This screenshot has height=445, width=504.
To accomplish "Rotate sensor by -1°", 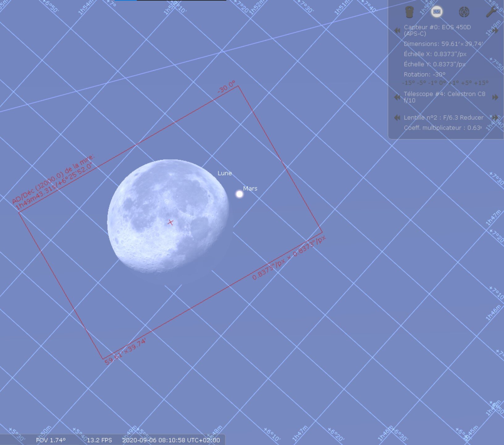I will tap(433, 83).
